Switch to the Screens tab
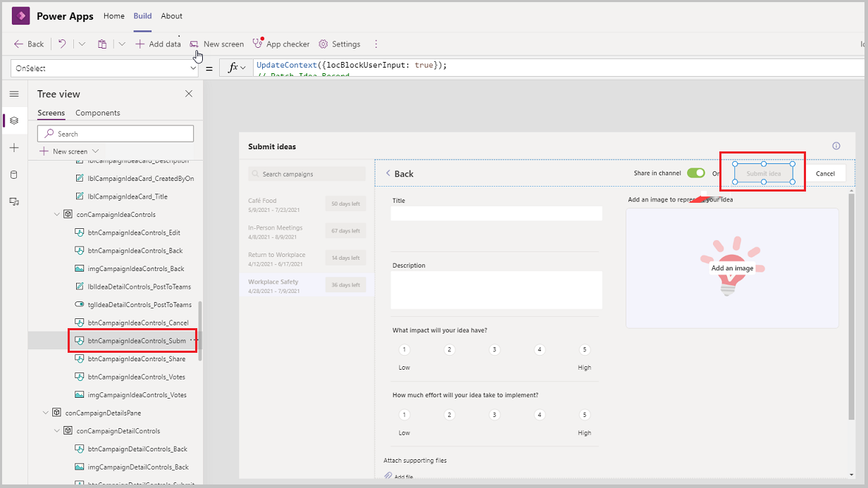 click(51, 113)
